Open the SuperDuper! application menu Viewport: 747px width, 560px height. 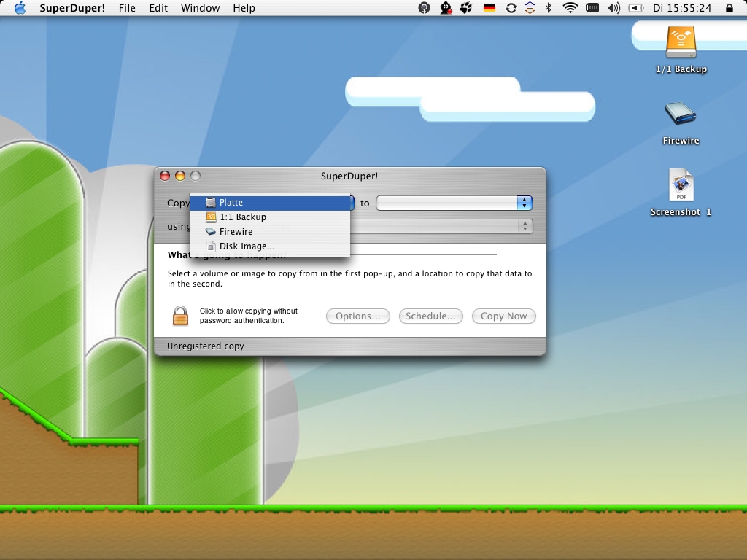click(x=72, y=7)
